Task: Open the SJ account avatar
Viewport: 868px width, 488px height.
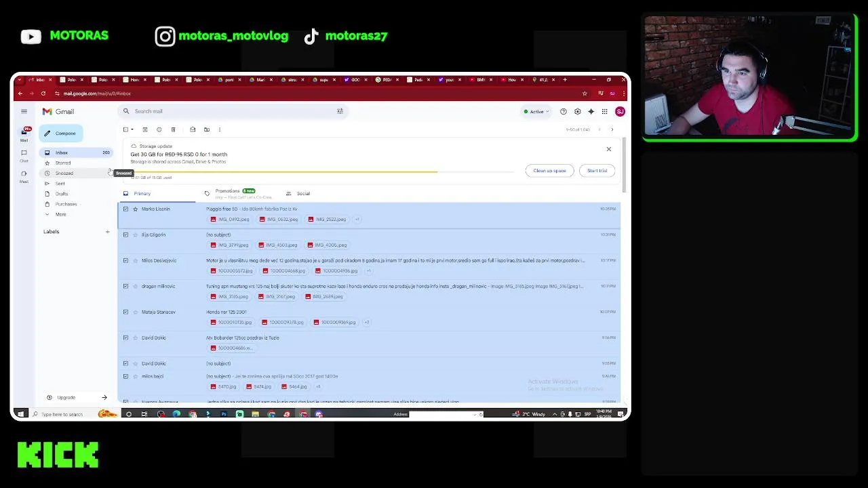Action: point(620,112)
